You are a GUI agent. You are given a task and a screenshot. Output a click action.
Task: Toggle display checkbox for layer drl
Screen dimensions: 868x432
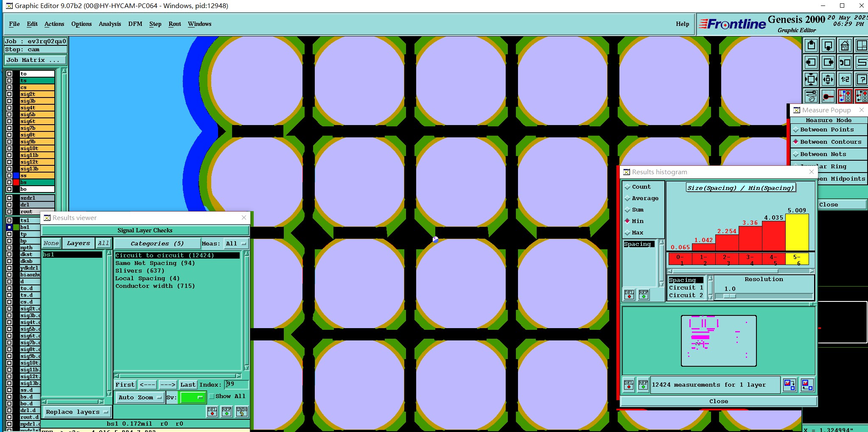coord(9,205)
